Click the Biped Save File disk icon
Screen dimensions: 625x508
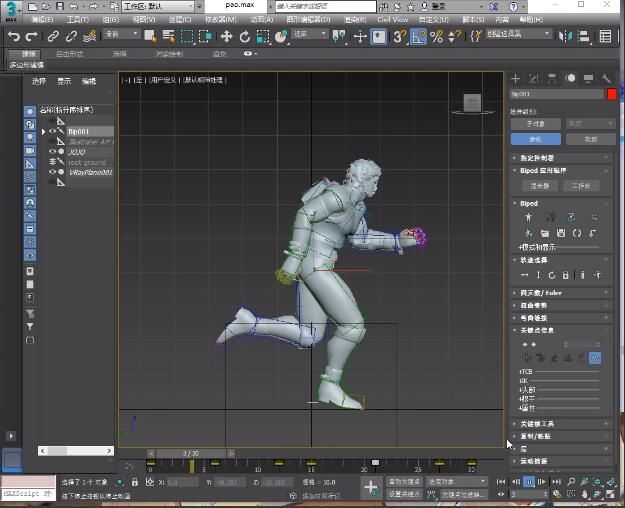tap(561, 233)
